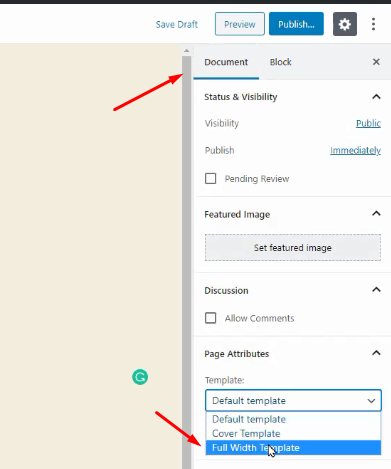This screenshot has height=469, width=391.
Task: Tick the Pending Review checkbox
Action: point(210,178)
